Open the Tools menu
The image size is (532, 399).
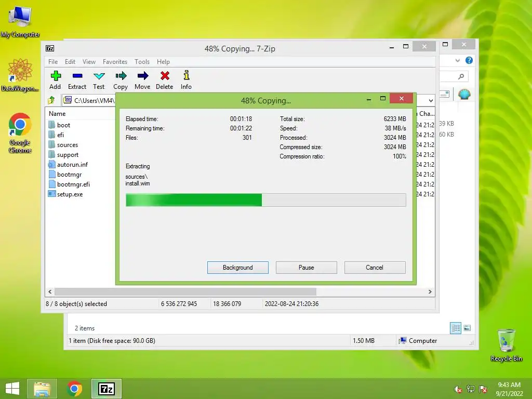(142, 62)
